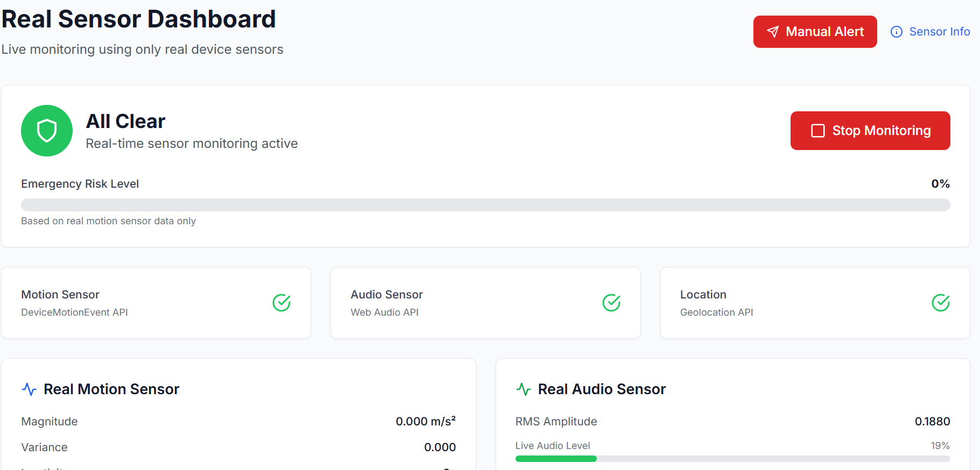Select the Audio Sensor status card
The image size is (980, 470).
(x=485, y=303)
